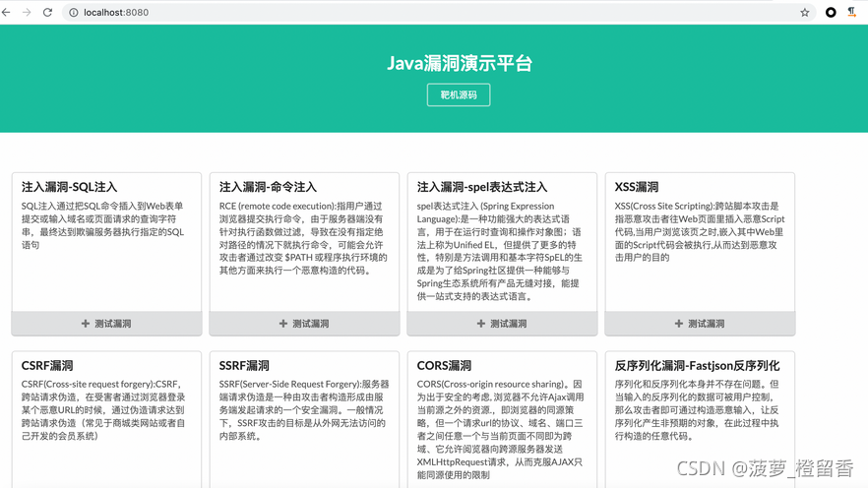Click the CSRF(Cross-site request forgery) description
868x488 pixels.
pyautogui.click(x=103, y=410)
